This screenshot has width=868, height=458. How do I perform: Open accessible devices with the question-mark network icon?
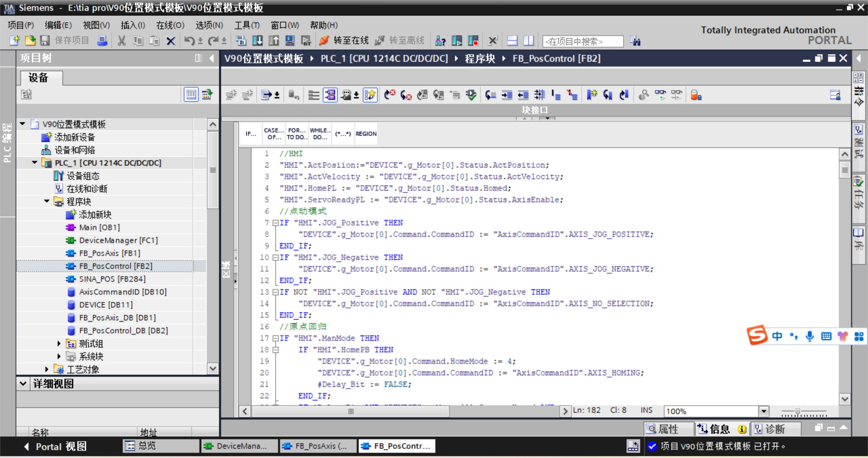pyautogui.click(x=440, y=41)
